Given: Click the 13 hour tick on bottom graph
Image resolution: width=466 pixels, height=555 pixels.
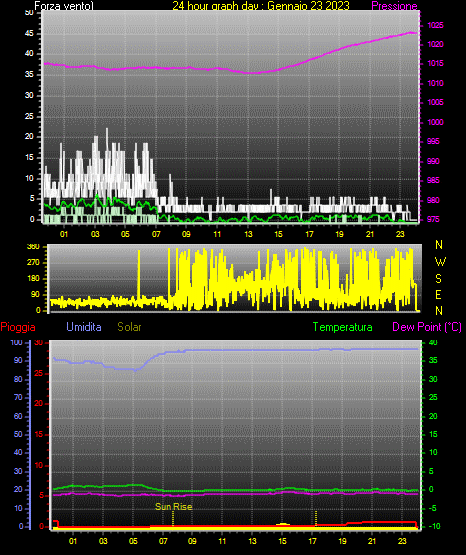Looking at the screenshot, I should [x=252, y=541].
